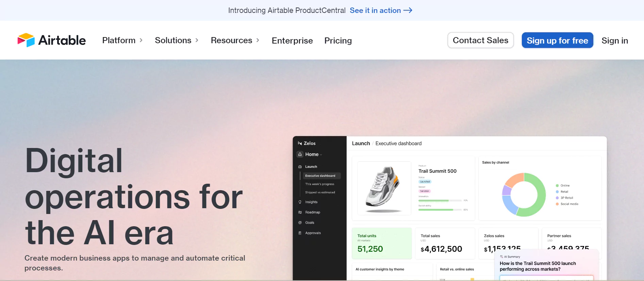The image size is (644, 281).
Task: Click the Zelos sales card label
Action: (494, 236)
